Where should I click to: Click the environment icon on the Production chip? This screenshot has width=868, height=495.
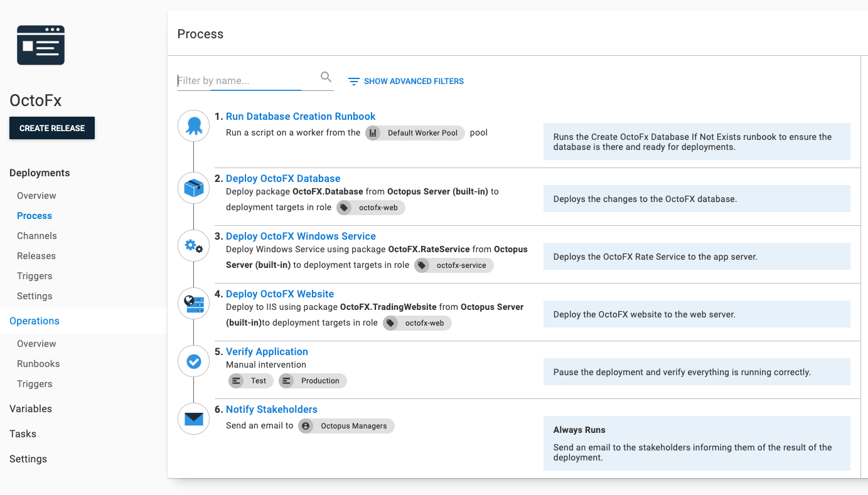(x=287, y=380)
